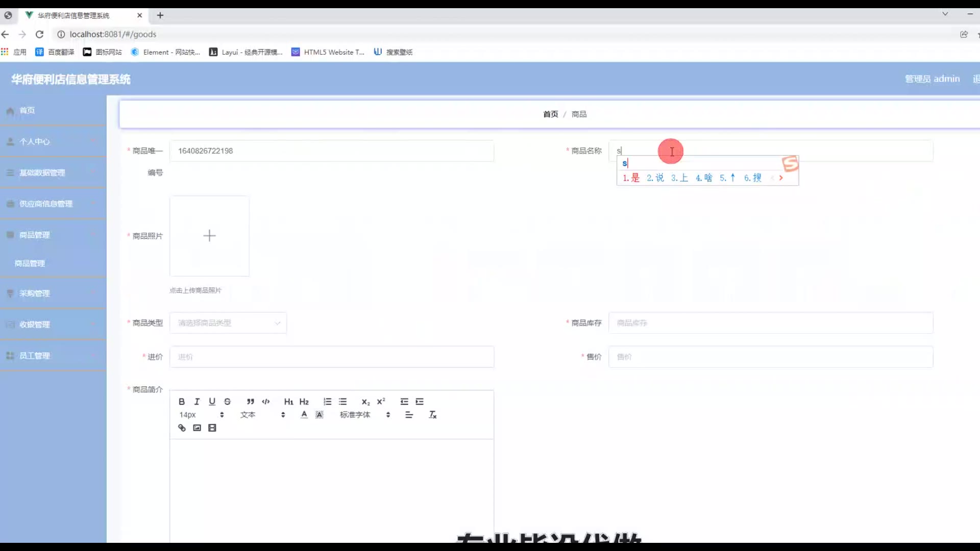
Task: Upload a product photo via plus box
Action: [209, 236]
